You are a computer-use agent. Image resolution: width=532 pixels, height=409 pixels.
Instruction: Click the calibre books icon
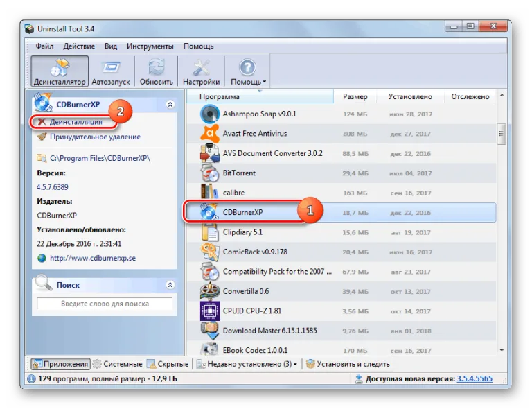(210, 193)
